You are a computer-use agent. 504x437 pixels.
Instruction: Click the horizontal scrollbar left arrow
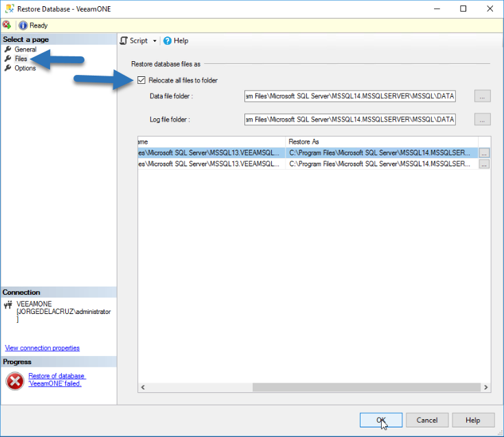[x=143, y=387]
